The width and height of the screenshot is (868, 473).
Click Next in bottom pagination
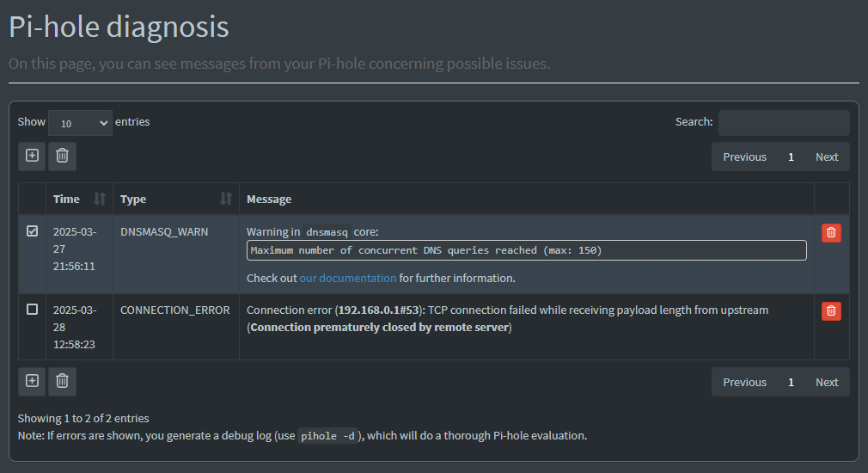pyautogui.click(x=827, y=382)
